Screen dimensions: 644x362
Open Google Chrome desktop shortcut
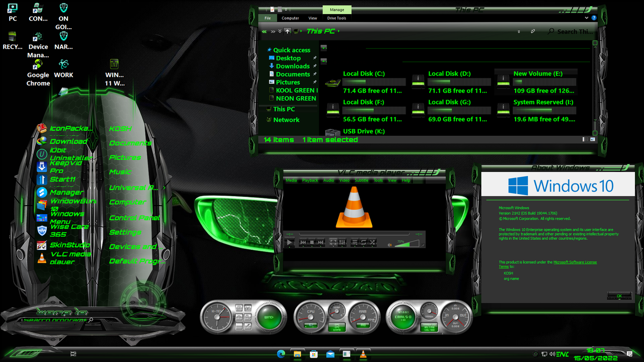(38, 73)
